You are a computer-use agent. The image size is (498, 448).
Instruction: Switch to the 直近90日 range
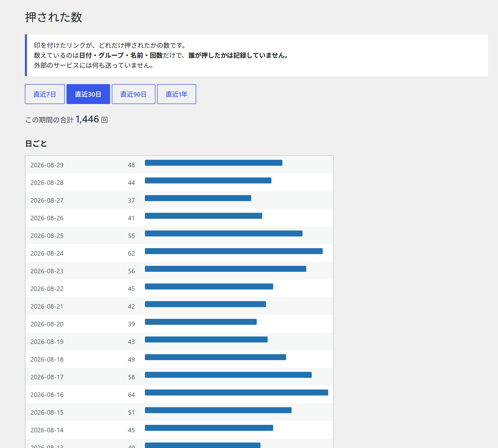tap(133, 94)
